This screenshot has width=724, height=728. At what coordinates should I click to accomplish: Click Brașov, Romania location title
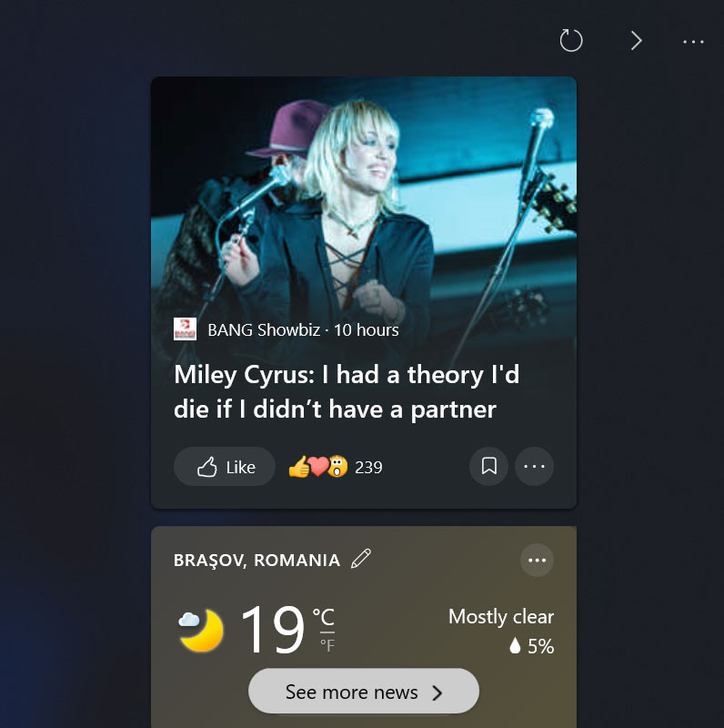point(256,561)
